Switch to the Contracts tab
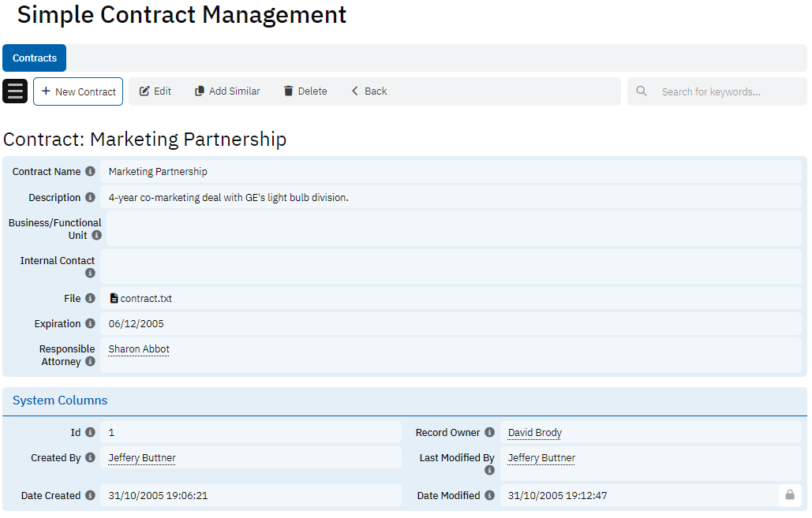This screenshot has height=518, width=812. (35, 58)
